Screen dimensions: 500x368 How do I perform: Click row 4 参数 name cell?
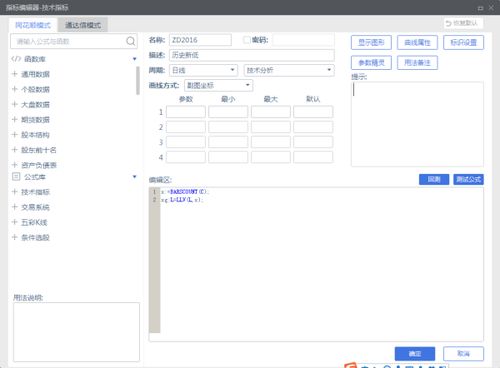[x=186, y=157]
